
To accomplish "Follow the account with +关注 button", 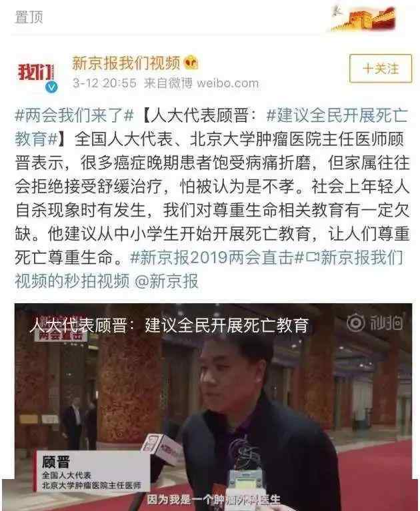I will click(381, 69).
